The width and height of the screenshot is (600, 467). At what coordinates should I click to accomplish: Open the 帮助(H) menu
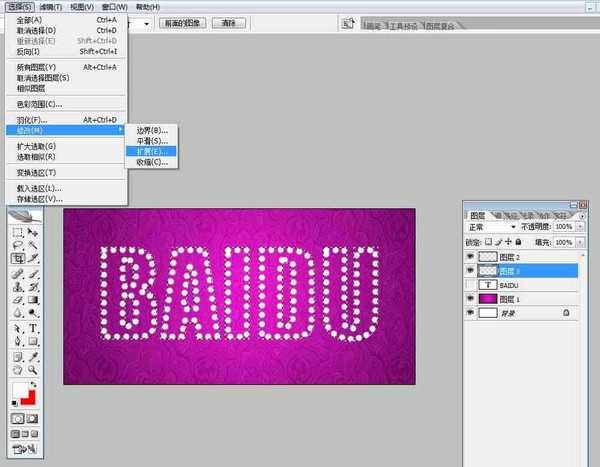pos(148,7)
